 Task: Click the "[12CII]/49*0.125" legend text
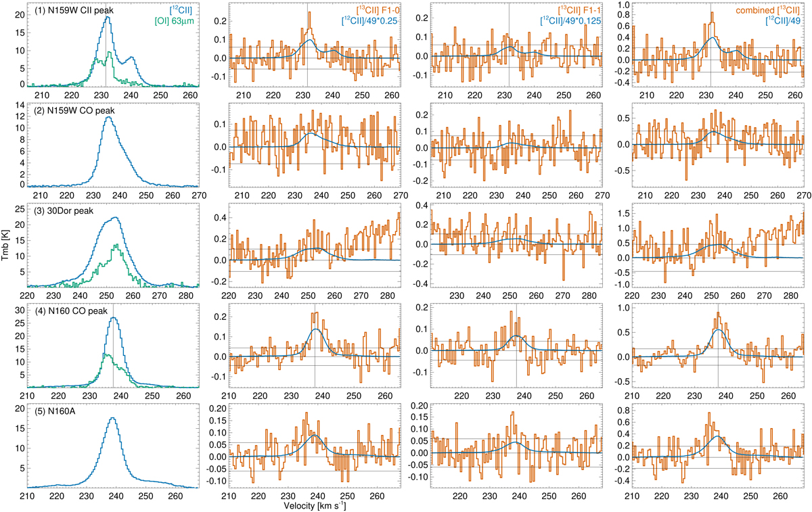(x=564, y=20)
